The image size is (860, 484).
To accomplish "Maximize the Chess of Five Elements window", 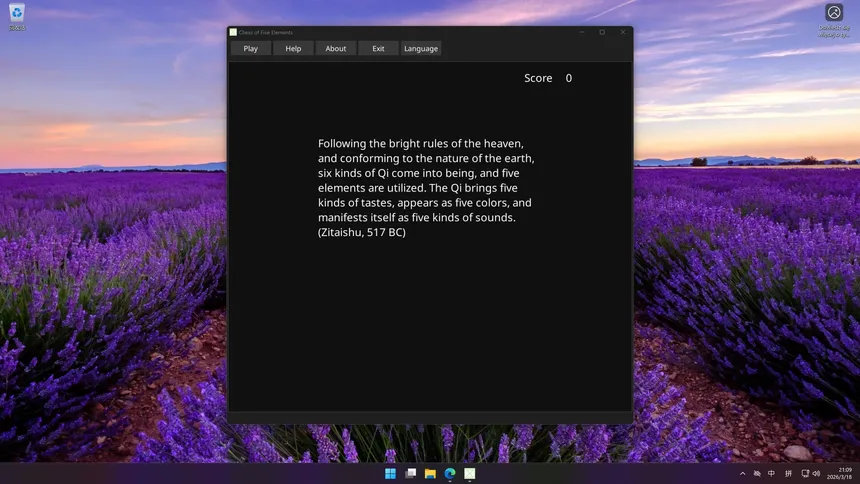I will pos(602,32).
